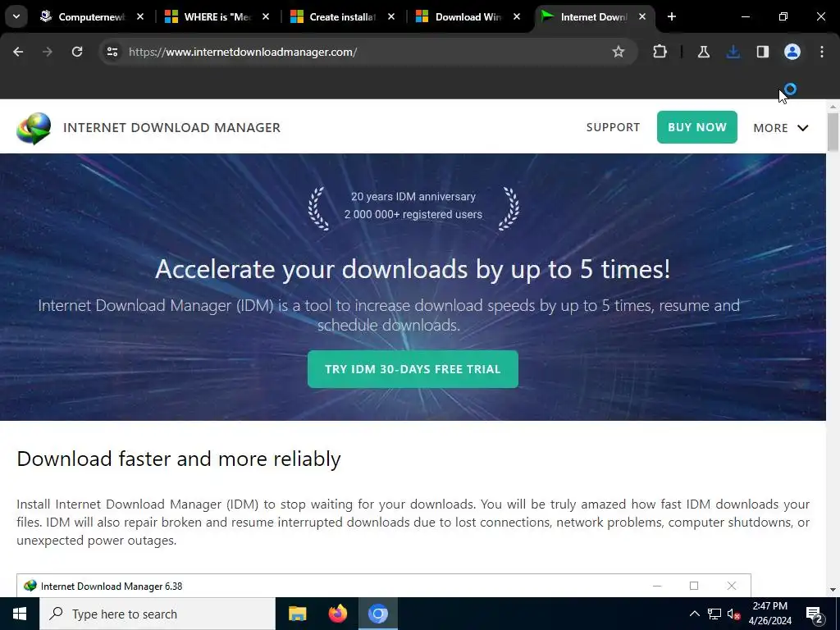This screenshot has height=630, width=840.
Task: Open the profile avatar menu
Action: 792,52
